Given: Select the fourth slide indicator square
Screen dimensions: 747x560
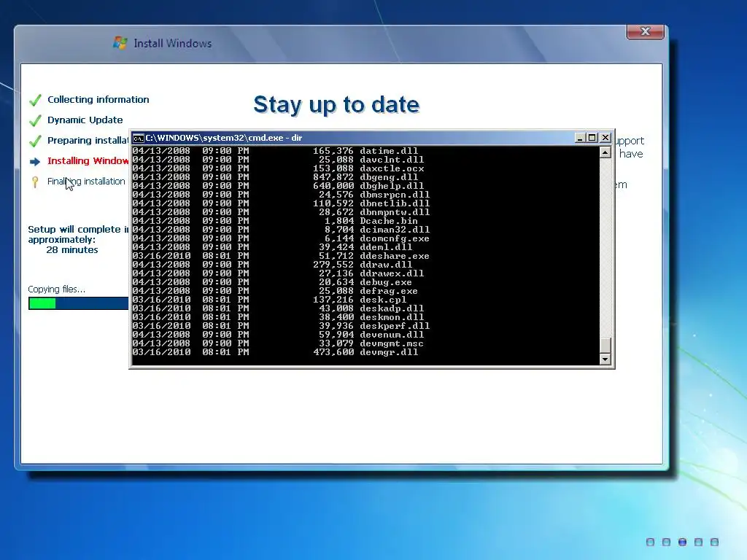Looking at the screenshot, I should (x=698, y=542).
